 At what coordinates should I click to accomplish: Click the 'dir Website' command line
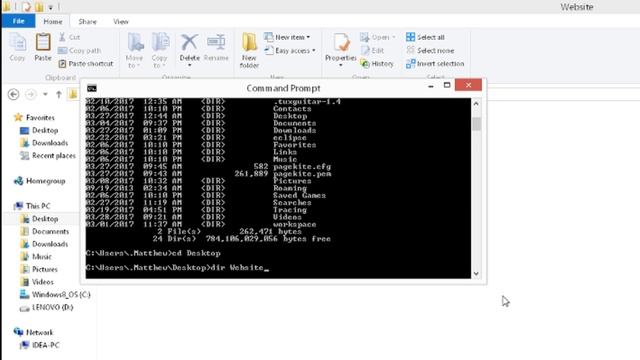point(178,268)
